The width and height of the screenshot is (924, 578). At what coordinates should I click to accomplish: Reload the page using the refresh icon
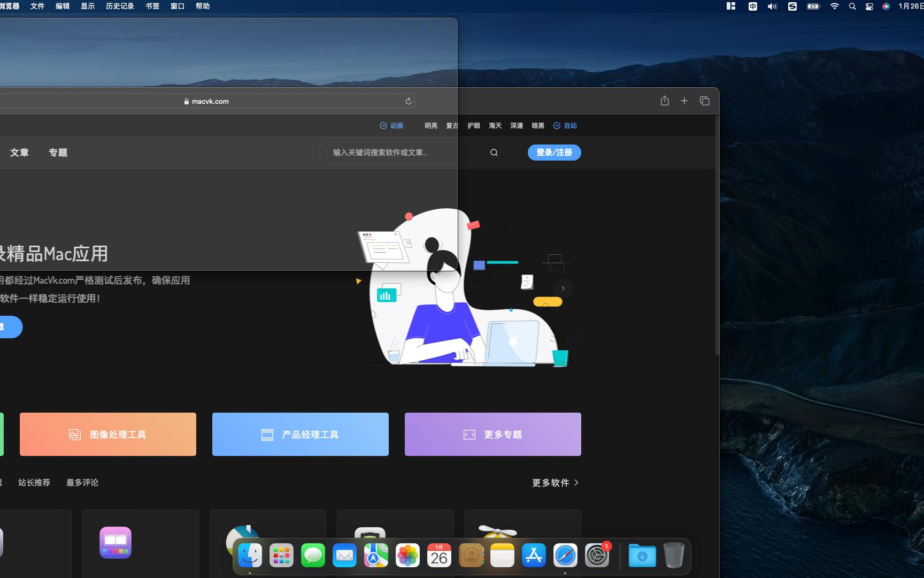click(408, 101)
